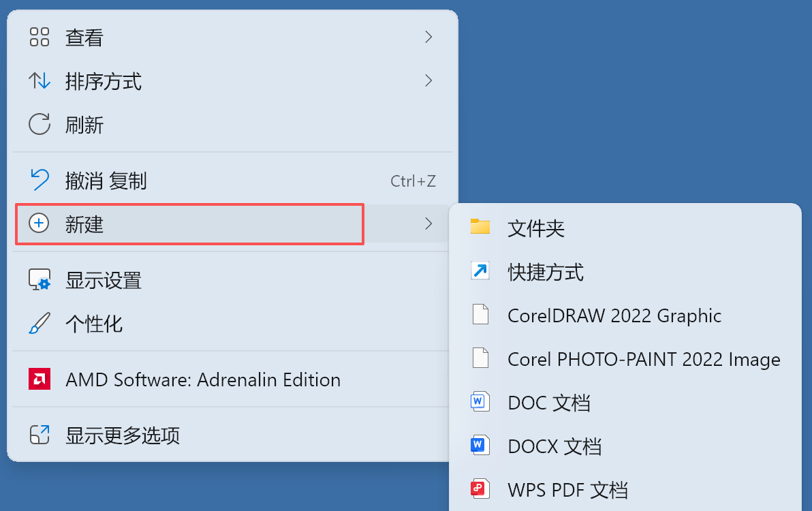Click the four-squares View icon

(x=40, y=37)
